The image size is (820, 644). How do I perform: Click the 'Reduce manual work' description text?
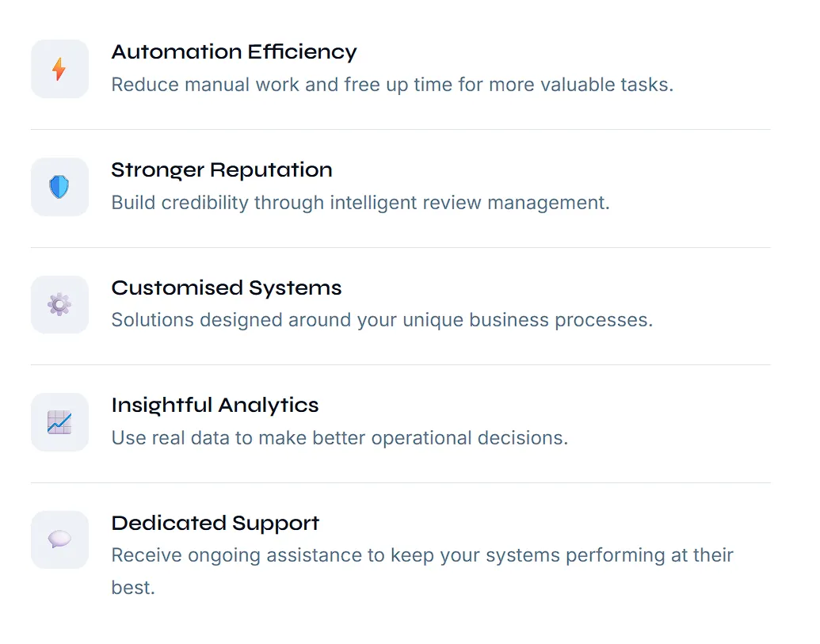(x=391, y=85)
